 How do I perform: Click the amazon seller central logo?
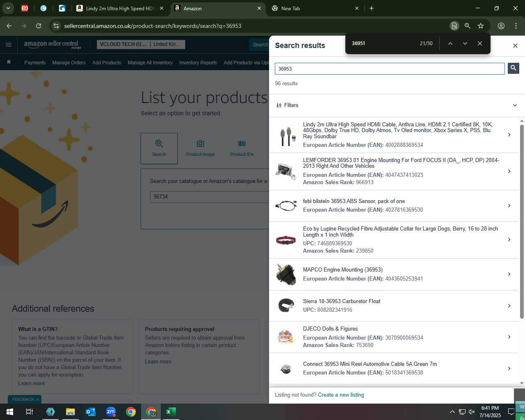pyautogui.click(x=52, y=44)
